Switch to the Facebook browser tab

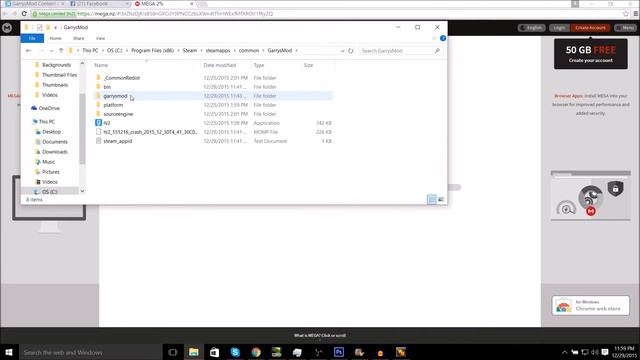point(98,4)
